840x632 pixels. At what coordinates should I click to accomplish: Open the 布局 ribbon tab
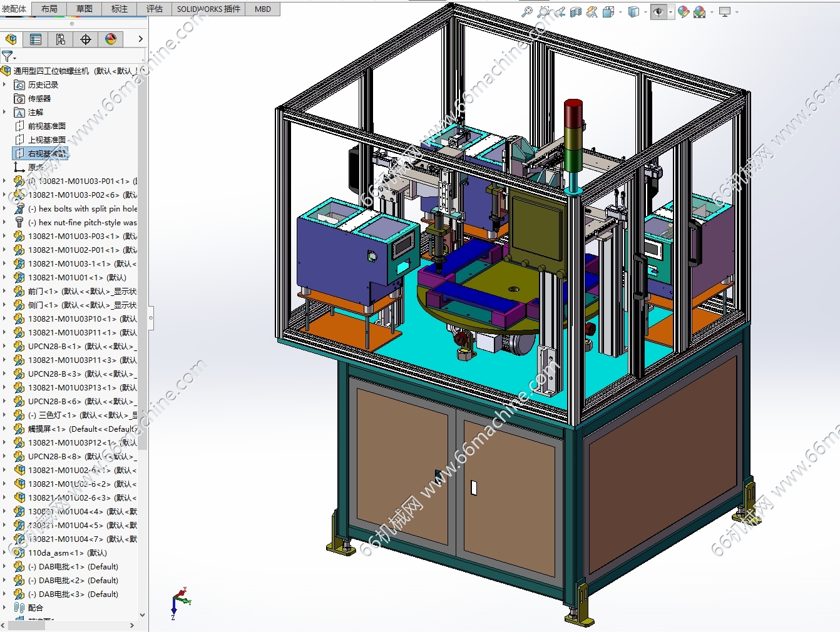[x=49, y=9]
